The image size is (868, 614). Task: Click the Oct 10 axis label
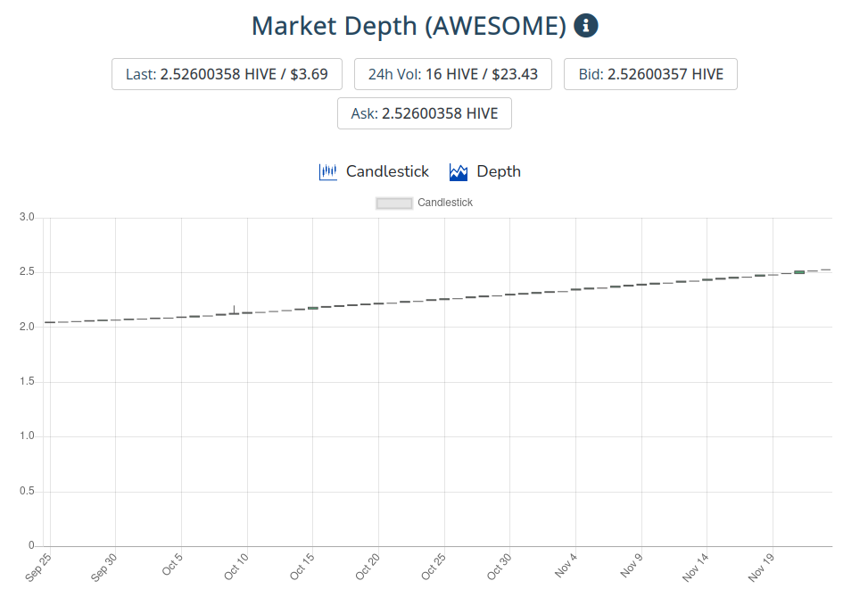pos(236,567)
